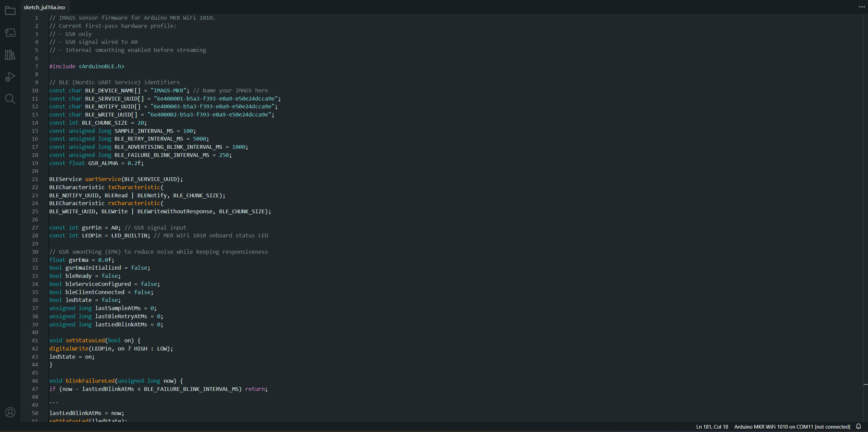The width and height of the screenshot is (868, 432).
Task: Click the 'IMAGS sensor firmware' comment line
Action: (132, 18)
